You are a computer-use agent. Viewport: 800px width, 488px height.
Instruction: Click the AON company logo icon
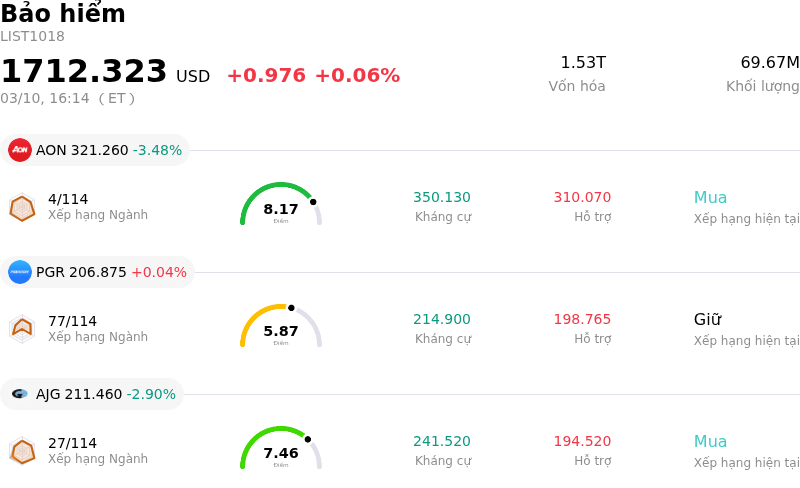point(20,150)
